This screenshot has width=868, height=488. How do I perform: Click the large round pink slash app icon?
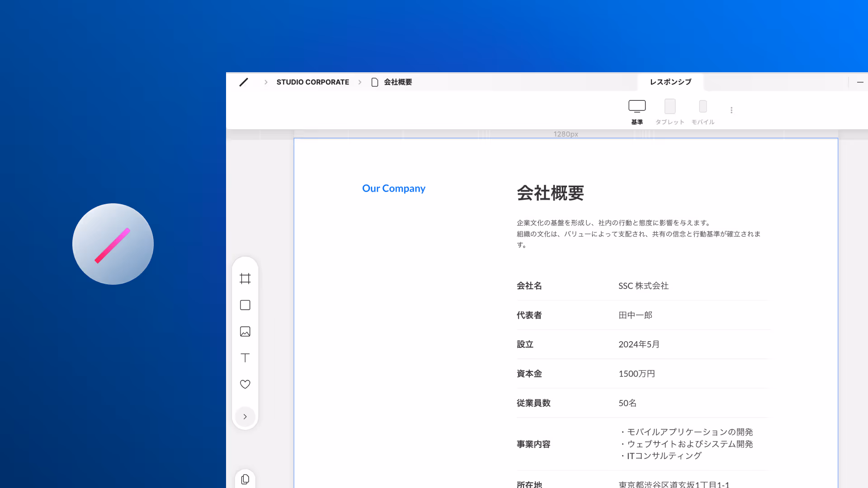coord(113,244)
